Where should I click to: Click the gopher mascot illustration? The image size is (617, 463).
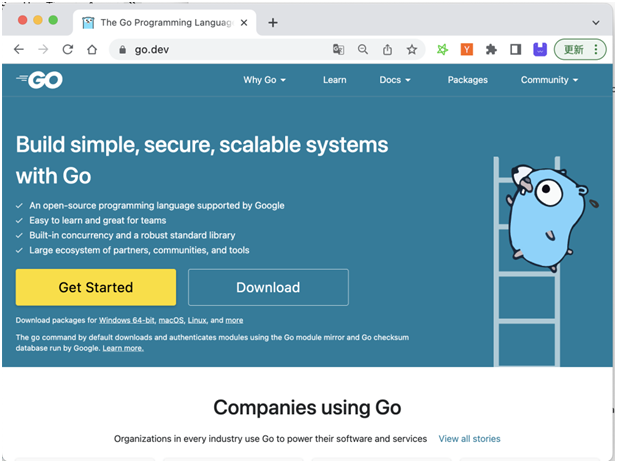point(550,218)
